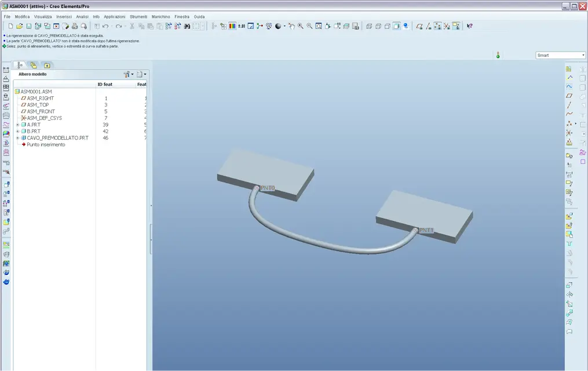Click the dark sphere icon in the toolbar
The width and height of the screenshot is (588, 371).
[278, 26]
